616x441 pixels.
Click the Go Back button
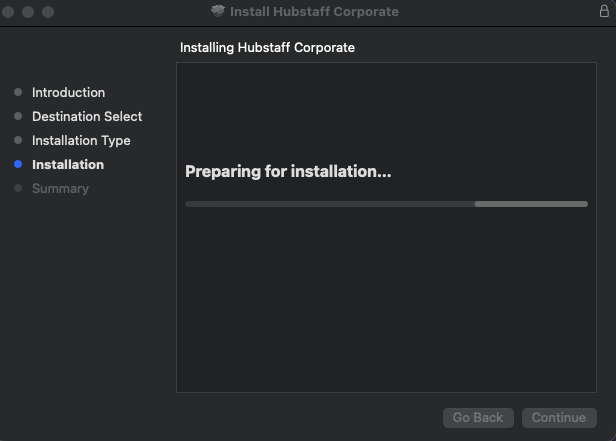[478, 417]
